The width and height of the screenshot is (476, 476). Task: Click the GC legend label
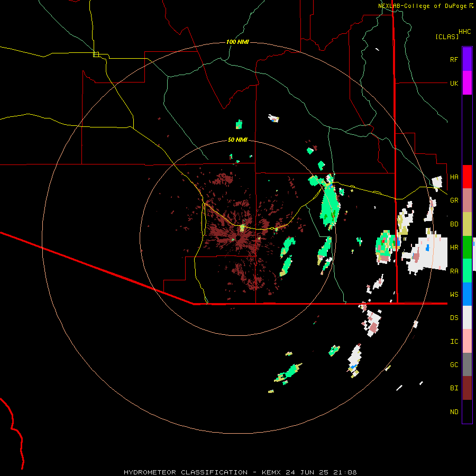(454, 364)
